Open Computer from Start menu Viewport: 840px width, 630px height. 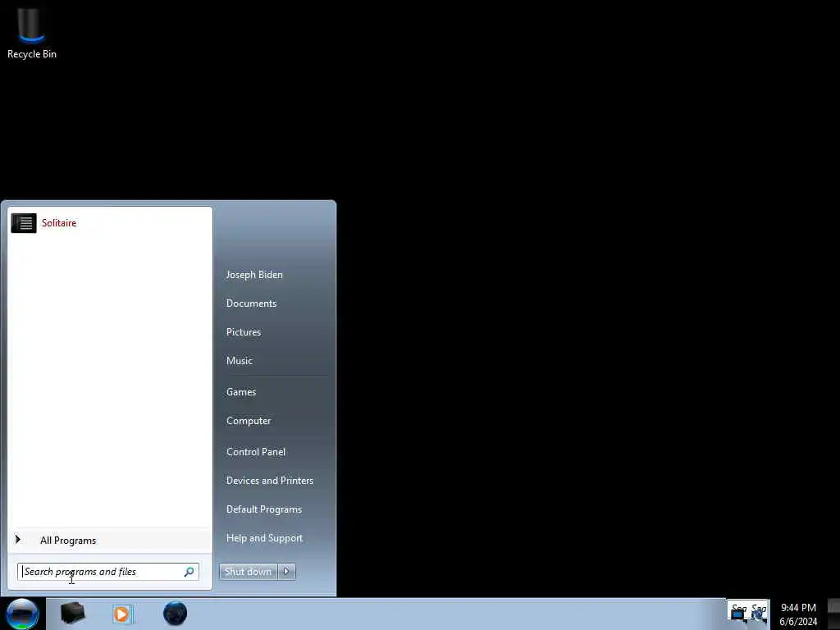[249, 421]
